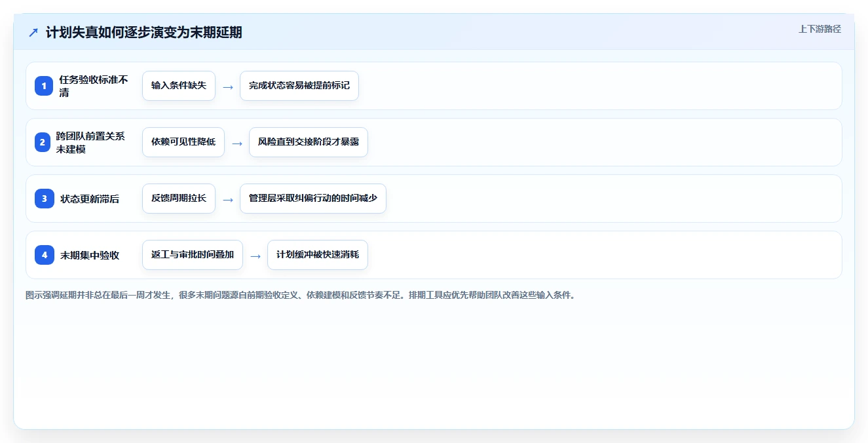Select the 完成状态容易被提前标记 chip
This screenshot has width=868, height=443.
299,86
